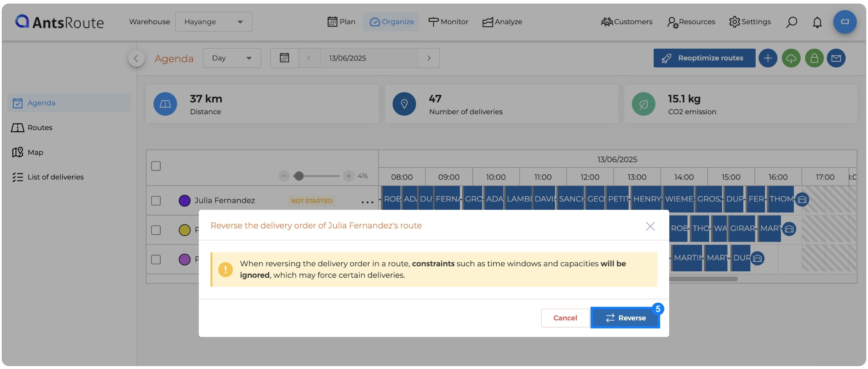Open the Day view dropdown

[232, 58]
